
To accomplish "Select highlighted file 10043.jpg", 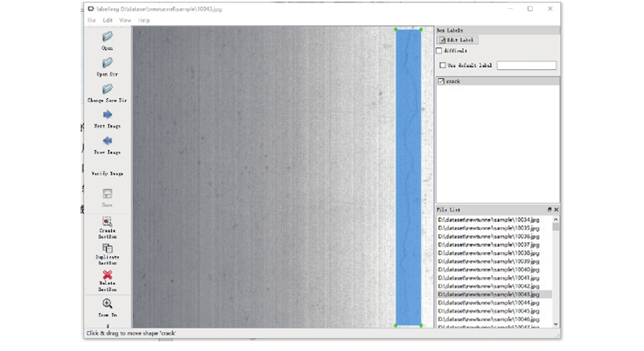I will (x=494, y=295).
